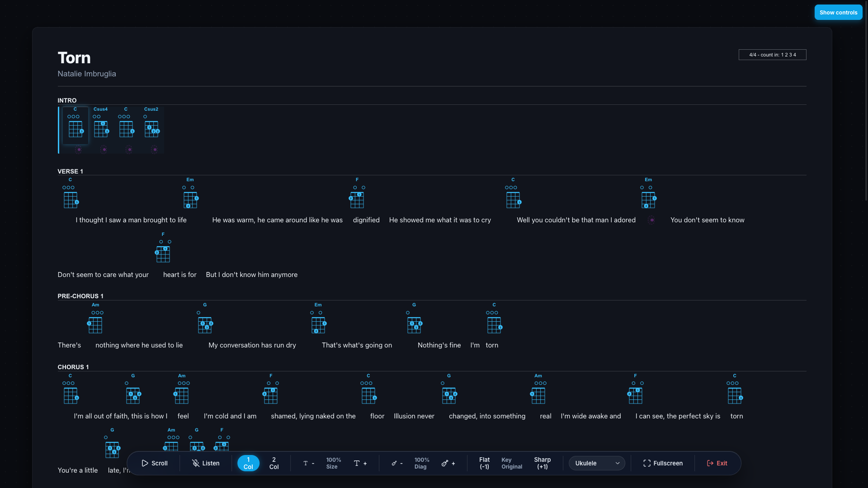Increase text size with T plus
Image resolution: width=868 pixels, height=488 pixels.
point(360,463)
